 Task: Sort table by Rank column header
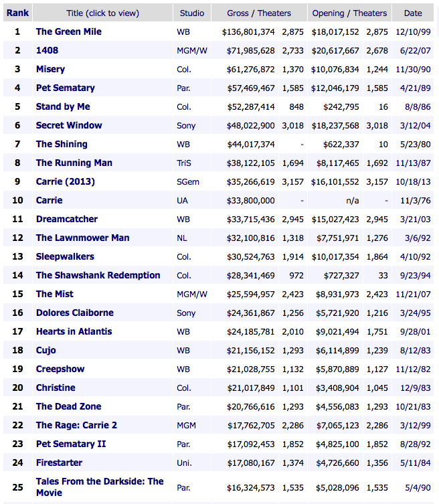coord(17,13)
